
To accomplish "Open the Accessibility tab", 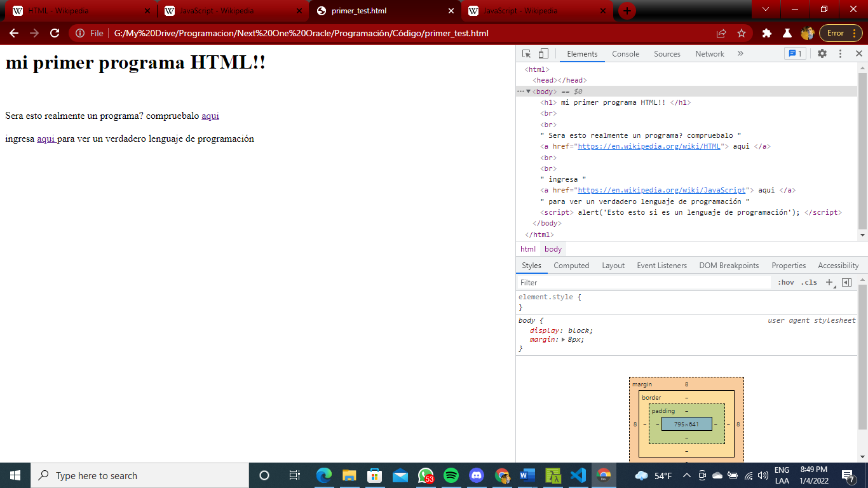I will pyautogui.click(x=838, y=266).
